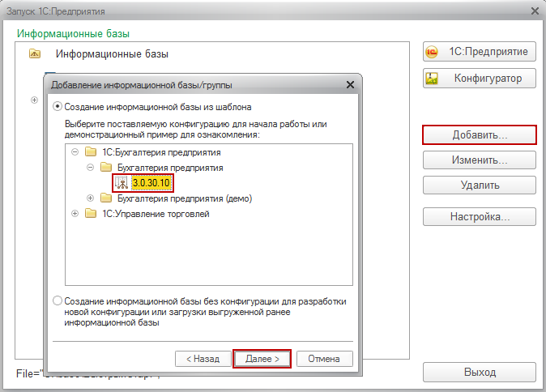The height and width of the screenshot is (392, 546).
Task: Go to next step with Далее >
Action: pos(262,359)
